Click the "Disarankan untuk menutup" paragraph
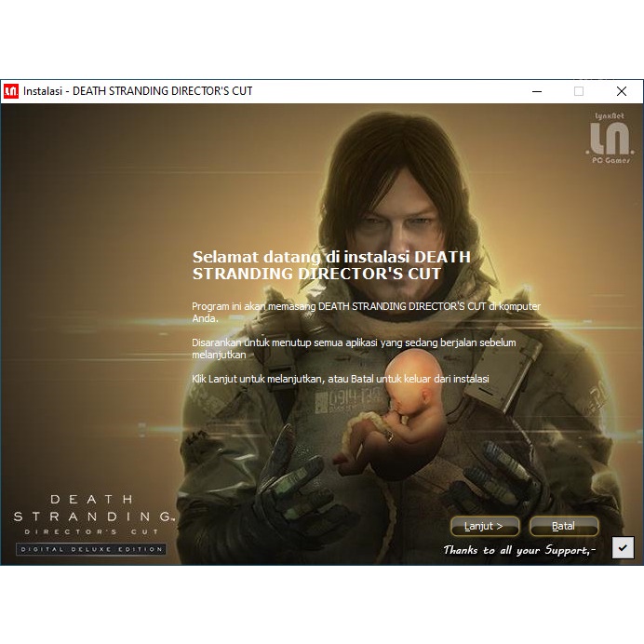Image resolution: width=644 pixels, height=644 pixels. click(354, 349)
